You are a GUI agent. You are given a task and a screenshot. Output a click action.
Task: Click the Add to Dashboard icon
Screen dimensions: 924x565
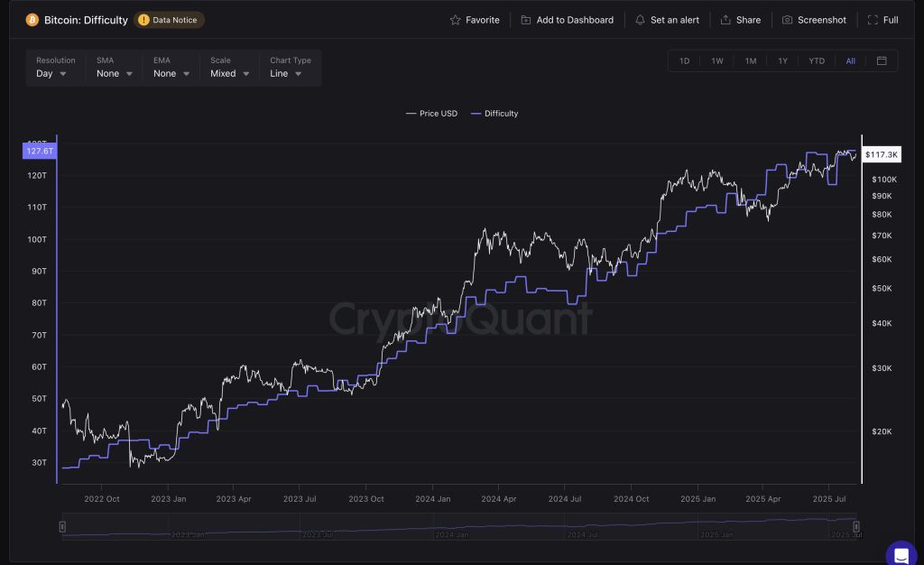[526, 20]
